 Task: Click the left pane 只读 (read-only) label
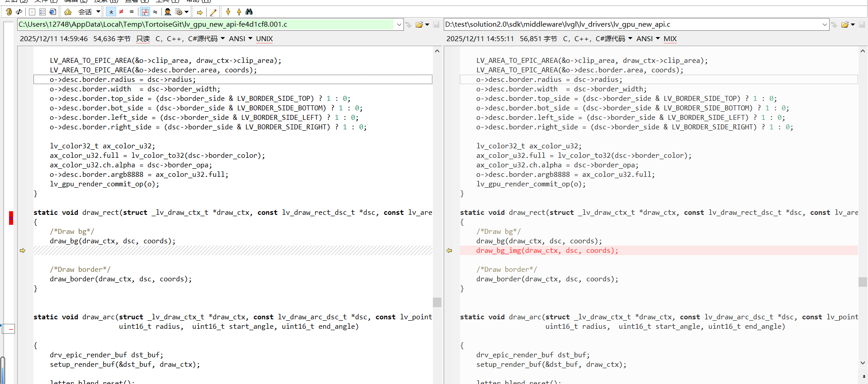point(143,39)
